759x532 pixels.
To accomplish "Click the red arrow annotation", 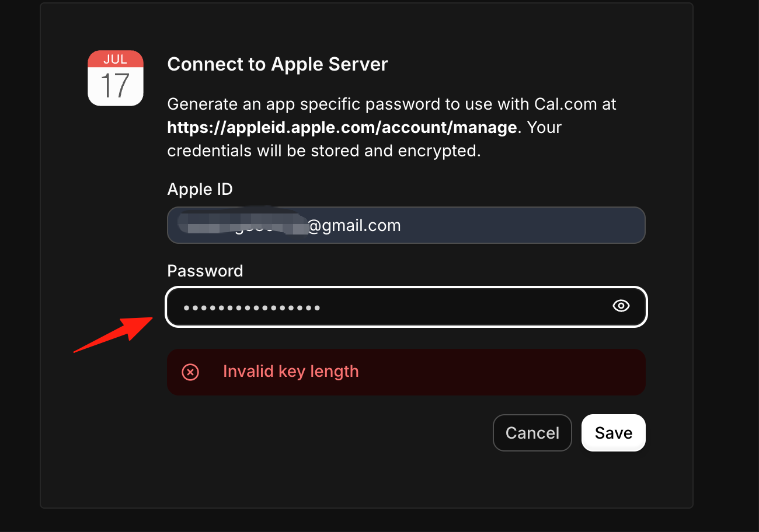I will [113, 335].
